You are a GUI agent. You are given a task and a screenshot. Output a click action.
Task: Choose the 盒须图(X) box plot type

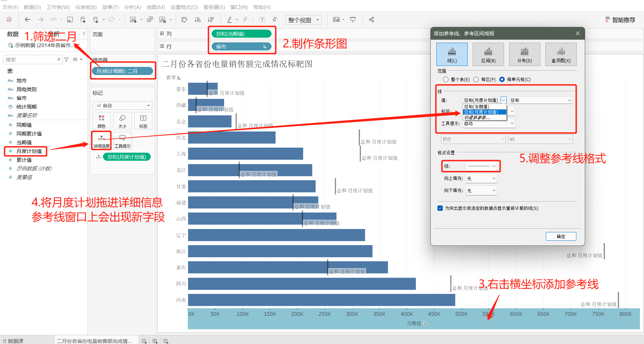[x=561, y=54]
